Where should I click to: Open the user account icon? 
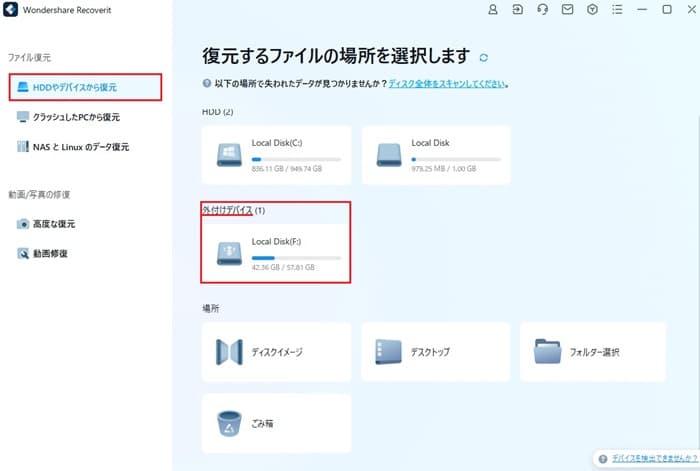[x=493, y=9]
